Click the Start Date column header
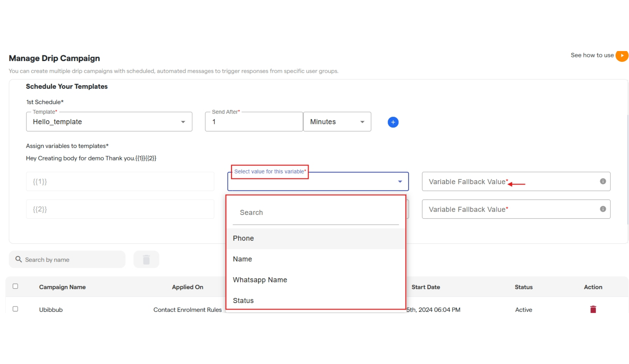This screenshot has width=629, height=364. [x=426, y=287]
